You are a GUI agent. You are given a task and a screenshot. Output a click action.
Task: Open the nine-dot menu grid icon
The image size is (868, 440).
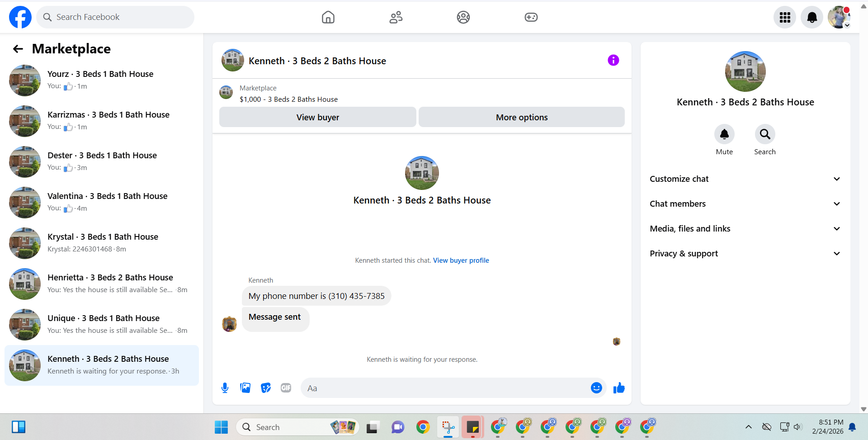point(785,17)
